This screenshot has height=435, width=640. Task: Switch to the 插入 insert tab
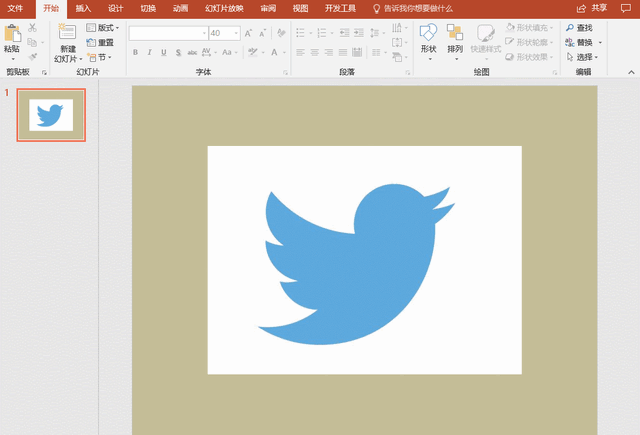click(x=83, y=9)
